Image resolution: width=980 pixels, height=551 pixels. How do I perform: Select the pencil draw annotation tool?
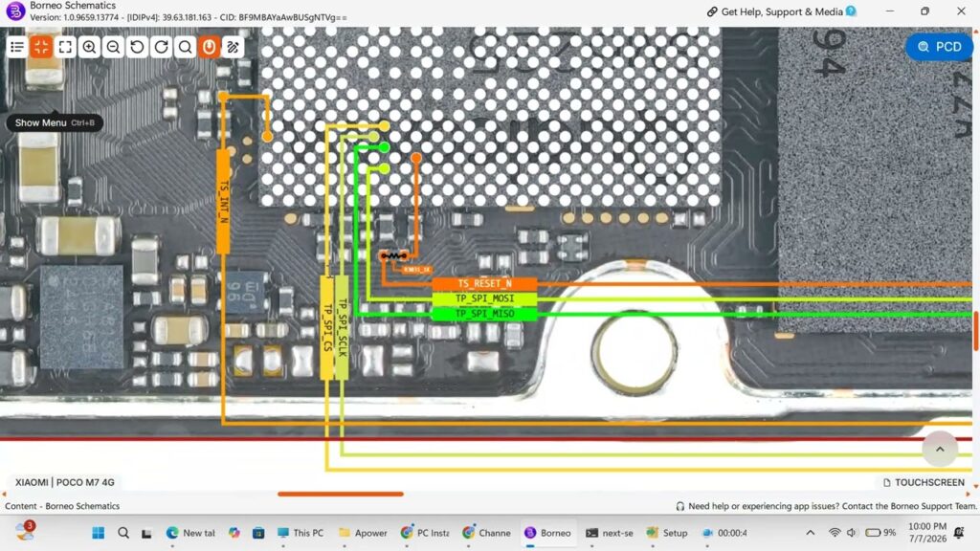point(234,47)
